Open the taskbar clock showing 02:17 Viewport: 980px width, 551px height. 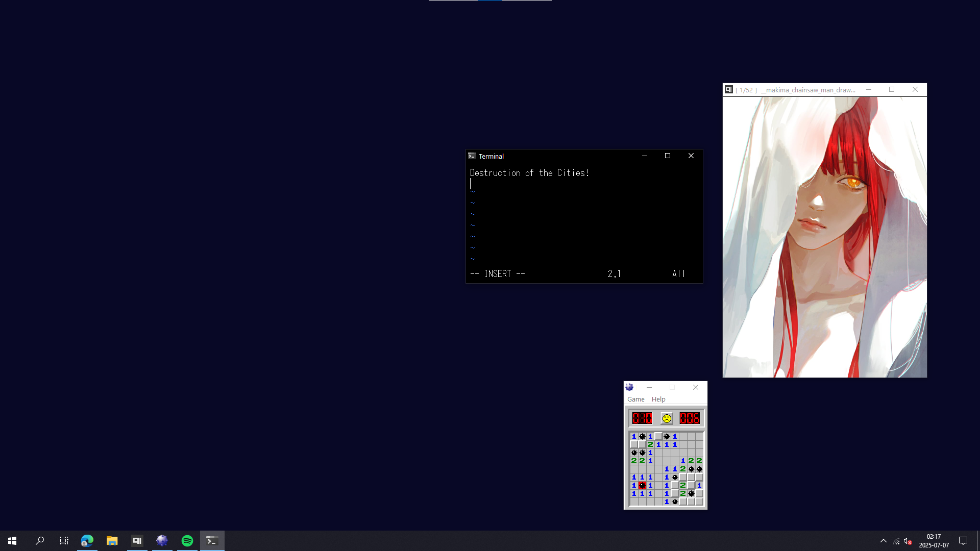[x=934, y=541]
